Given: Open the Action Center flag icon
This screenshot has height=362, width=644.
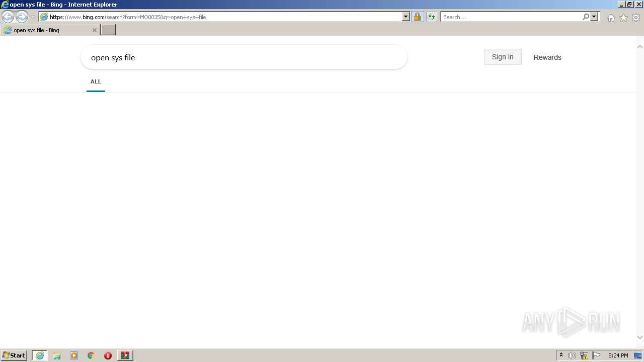Looking at the screenshot, I should coord(596,355).
